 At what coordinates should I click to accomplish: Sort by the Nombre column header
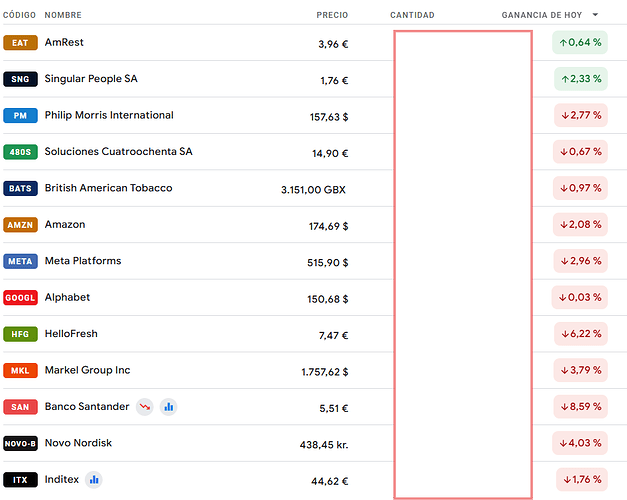[63, 15]
